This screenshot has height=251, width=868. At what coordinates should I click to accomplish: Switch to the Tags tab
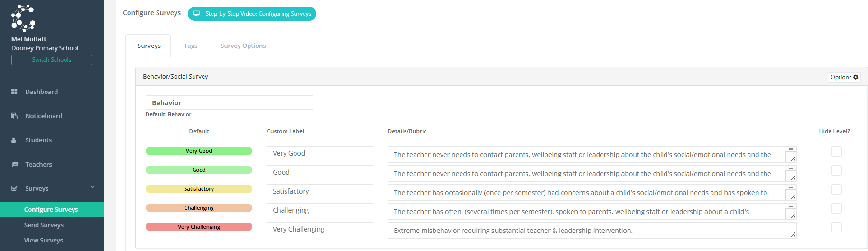pos(191,46)
